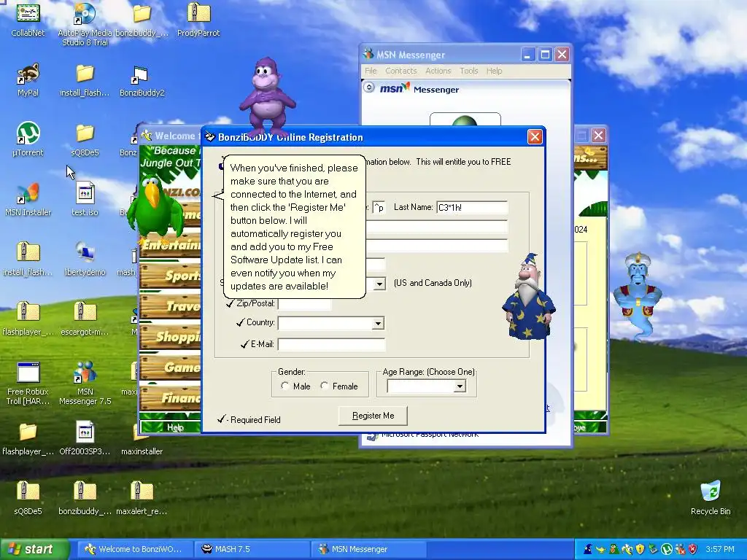Click the Travel wooden sign button
The height and width of the screenshot is (560, 747).
[x=171, y=306]
